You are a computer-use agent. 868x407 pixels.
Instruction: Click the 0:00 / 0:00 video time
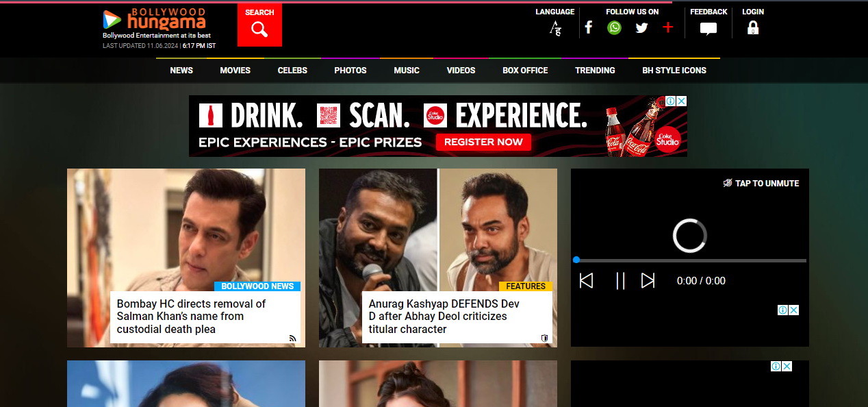(701, 281)
